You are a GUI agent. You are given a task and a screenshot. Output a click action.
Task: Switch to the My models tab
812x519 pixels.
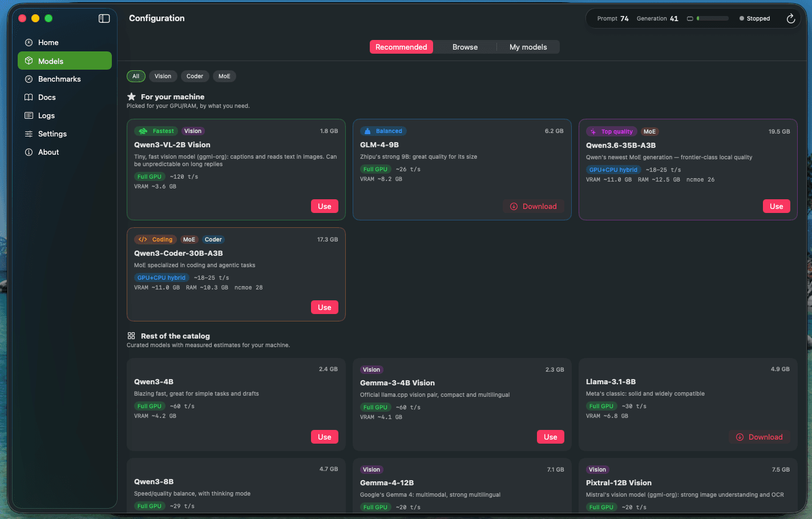(528, 47)
